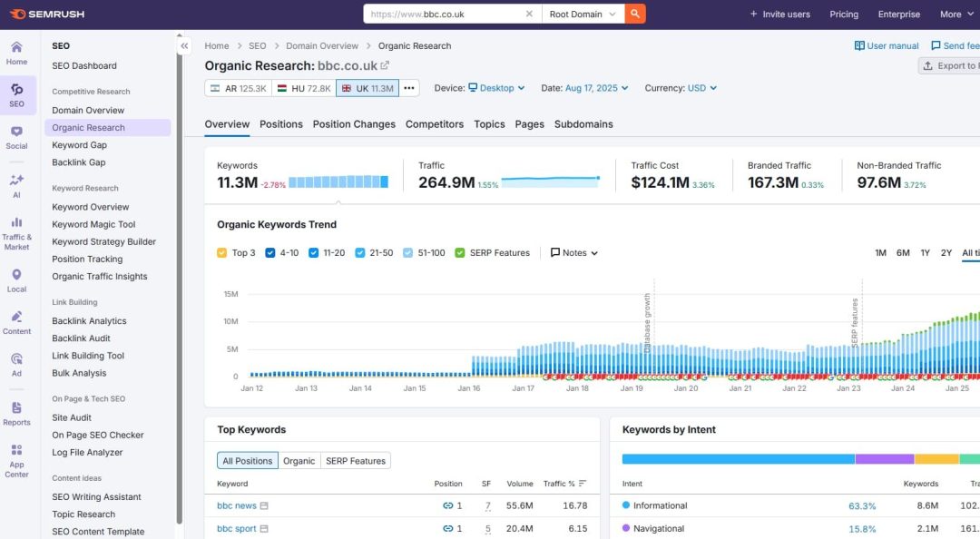Open bbc.co.uk external link icon
The height and width of the screenshot is (539, 980).
pyautogui.click(x=385, y=65)
